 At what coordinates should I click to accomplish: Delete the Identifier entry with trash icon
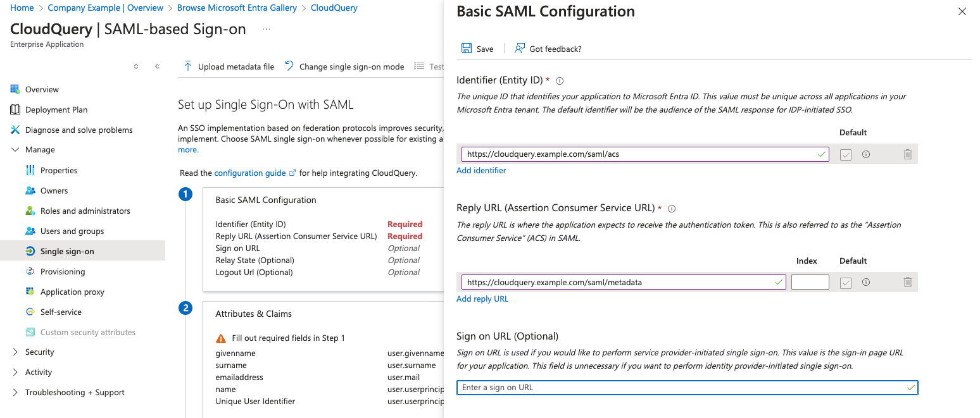point(907,154)
